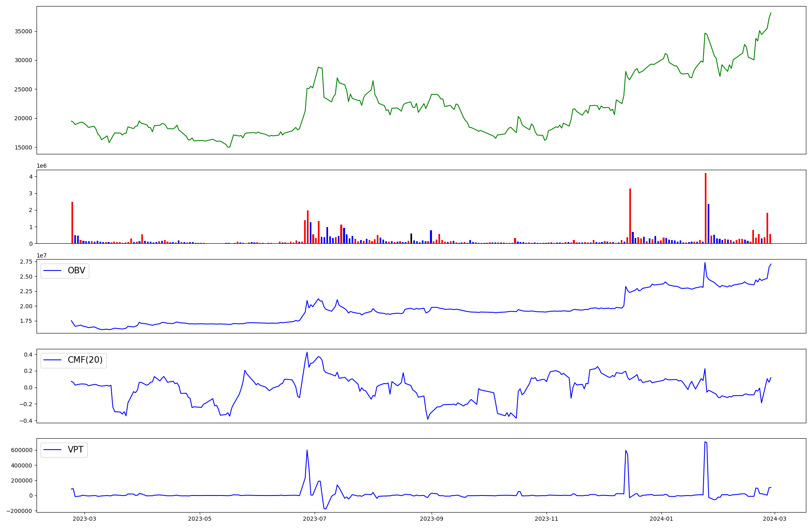Click the VPT legend entry
Image resolution: width=812 pixels, height=528 pixels.
coord(76,450)
